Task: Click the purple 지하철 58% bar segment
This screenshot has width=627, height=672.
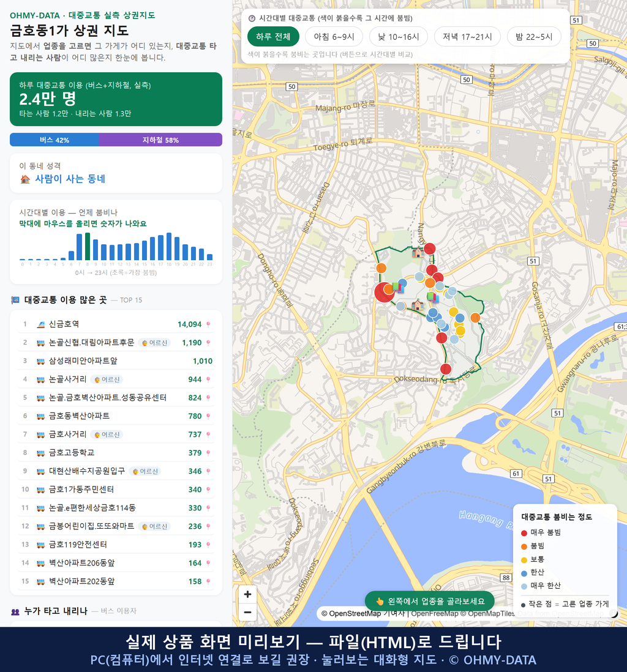Action: coord(161,140)
